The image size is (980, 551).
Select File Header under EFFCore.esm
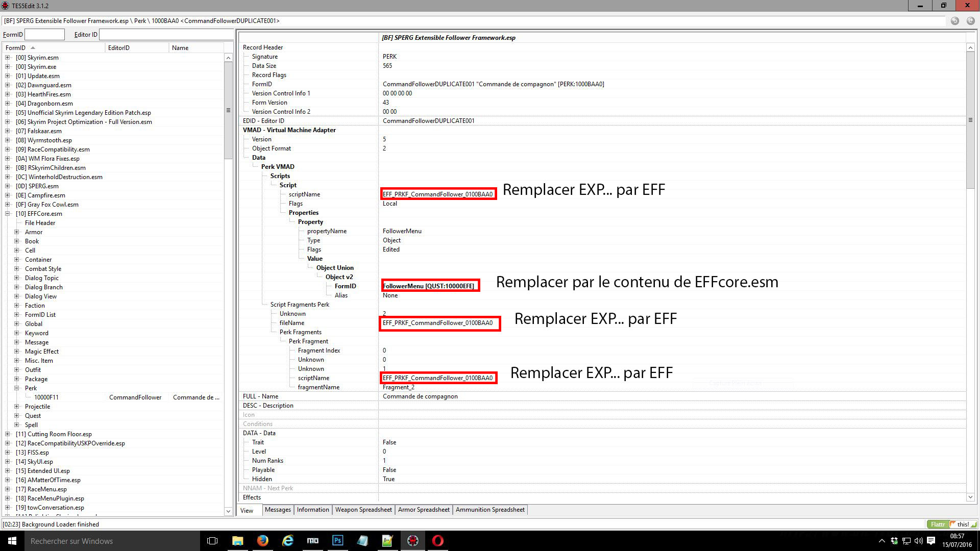(x=40, y=223)
